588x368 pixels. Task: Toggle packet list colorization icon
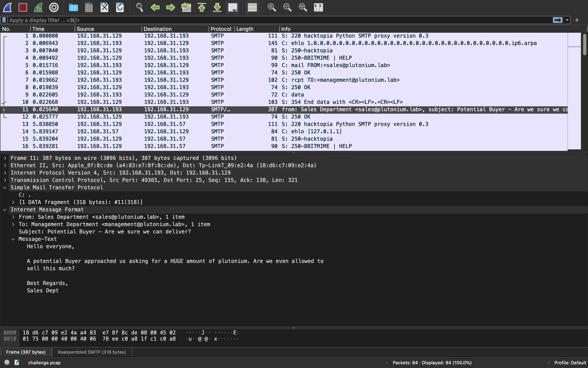point(252,7)
